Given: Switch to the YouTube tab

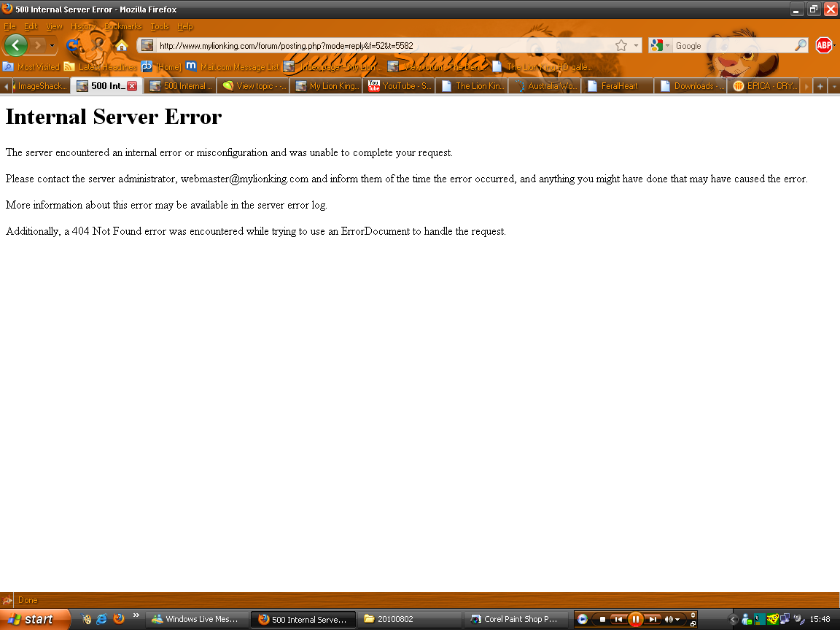Looking at the screenshot, I should [400, 86].
